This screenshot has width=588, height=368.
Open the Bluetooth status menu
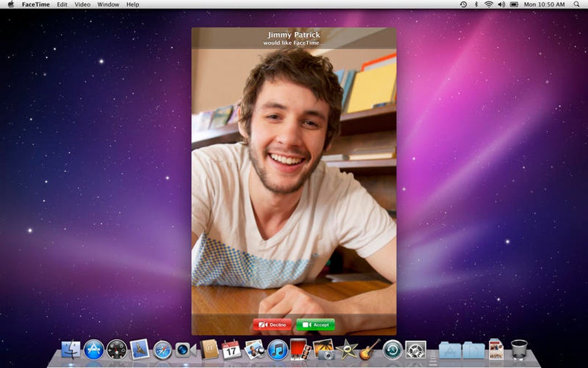point(476,5)
